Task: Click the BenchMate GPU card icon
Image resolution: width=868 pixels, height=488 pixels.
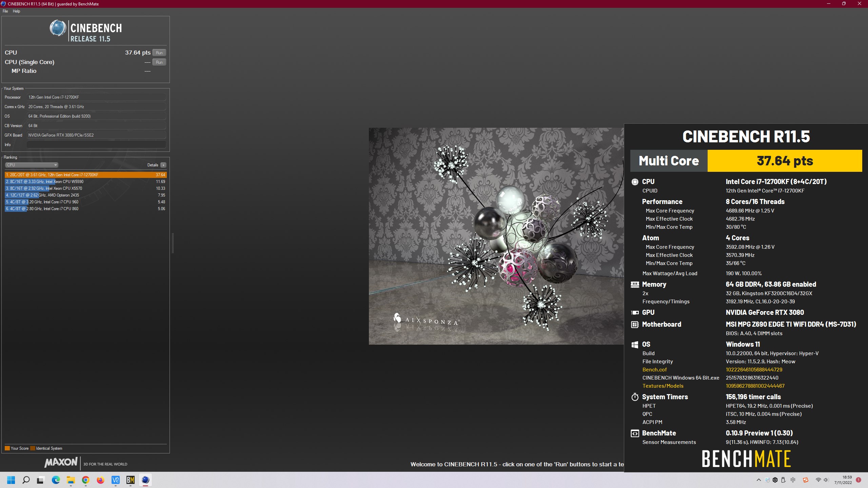Action: (635, 313)
